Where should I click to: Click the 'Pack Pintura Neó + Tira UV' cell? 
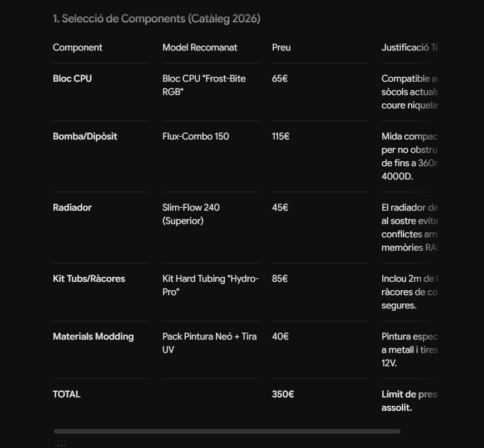click(210, 343)
